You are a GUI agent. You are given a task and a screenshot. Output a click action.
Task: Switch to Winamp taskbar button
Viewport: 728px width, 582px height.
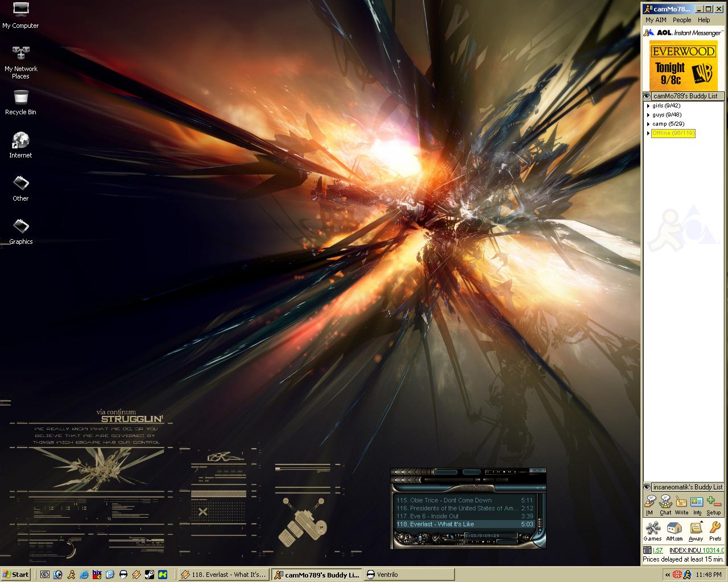224,575
